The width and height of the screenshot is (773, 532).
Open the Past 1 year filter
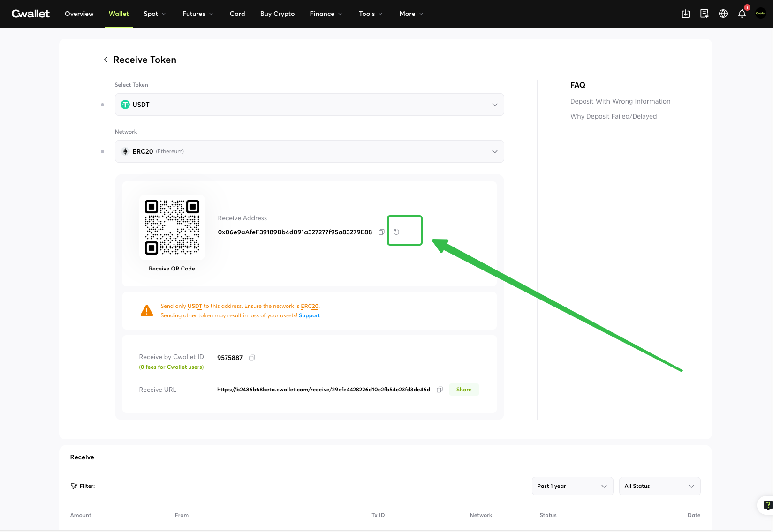pos(572,486)
